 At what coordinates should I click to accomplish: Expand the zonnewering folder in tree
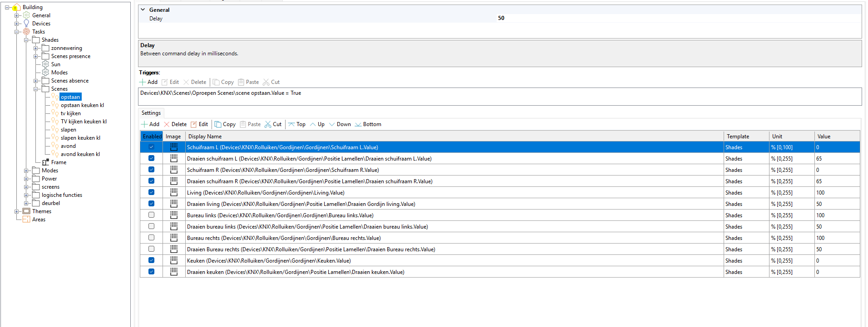pos(36,48)
